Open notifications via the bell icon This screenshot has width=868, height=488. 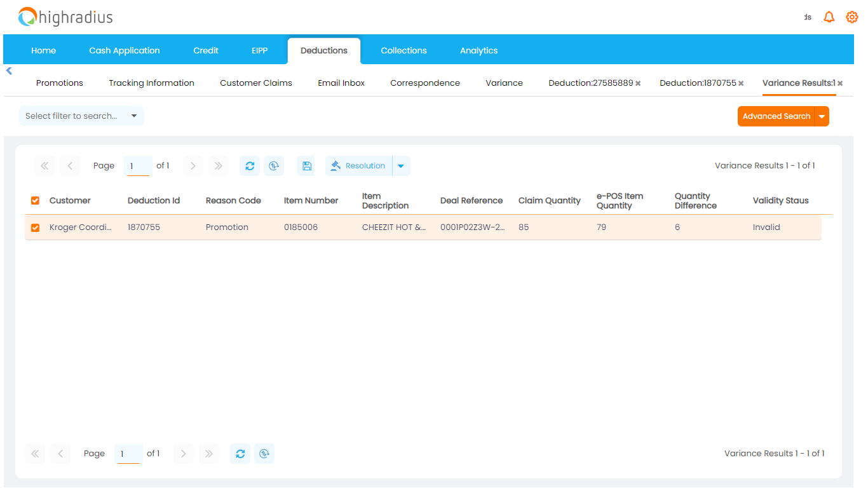coord(829,17)
